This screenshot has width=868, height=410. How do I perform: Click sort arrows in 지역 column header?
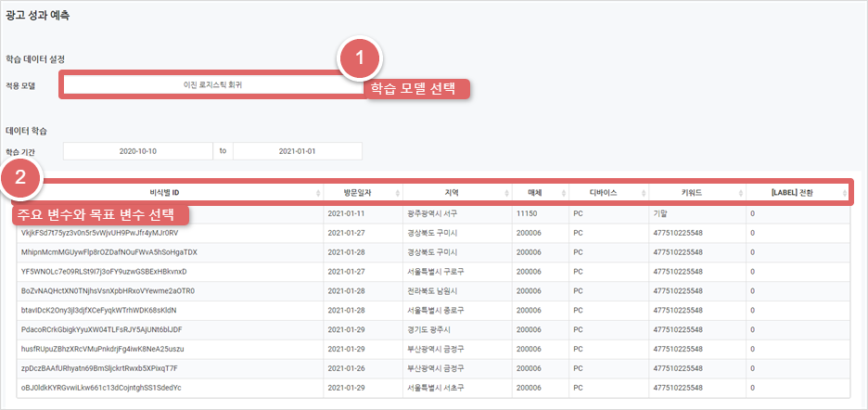tap(505, 193)
